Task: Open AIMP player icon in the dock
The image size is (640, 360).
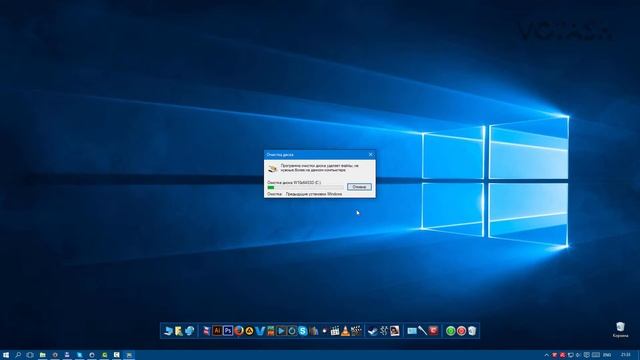Action: (249, 331)
